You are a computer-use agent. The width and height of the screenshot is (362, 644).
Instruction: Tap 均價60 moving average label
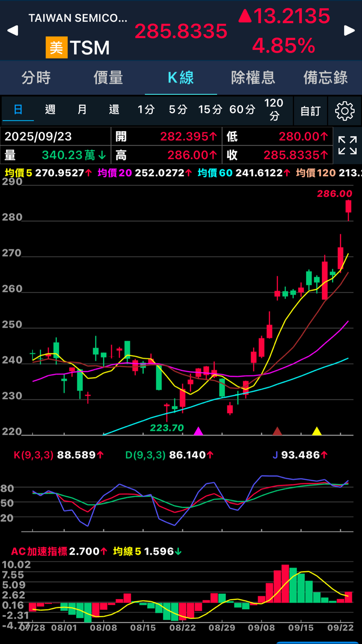pos(215,173)
